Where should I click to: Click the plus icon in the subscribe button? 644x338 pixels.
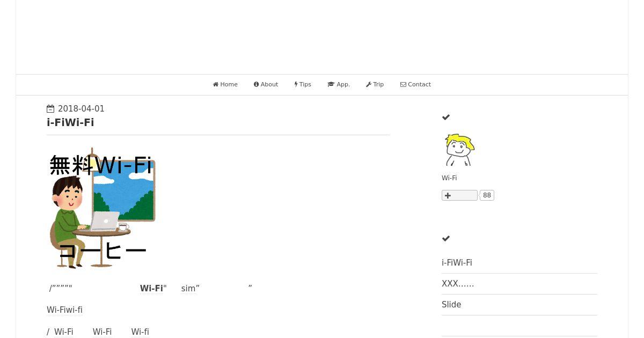pos(448,195)
